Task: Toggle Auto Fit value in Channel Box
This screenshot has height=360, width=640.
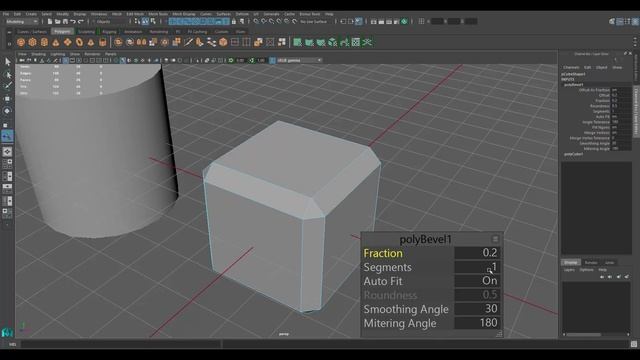Action: coord(621,117)
